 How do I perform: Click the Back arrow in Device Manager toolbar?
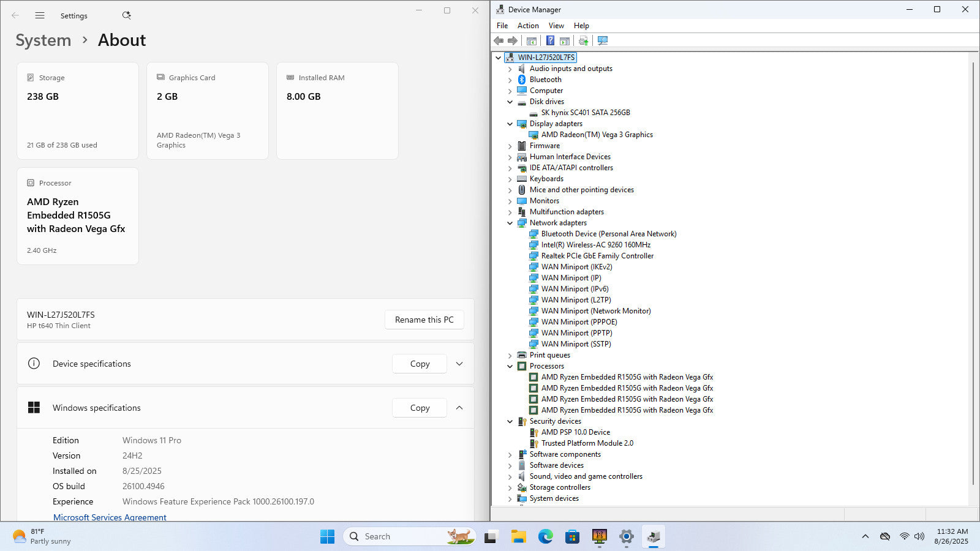[x=499, y=40]
